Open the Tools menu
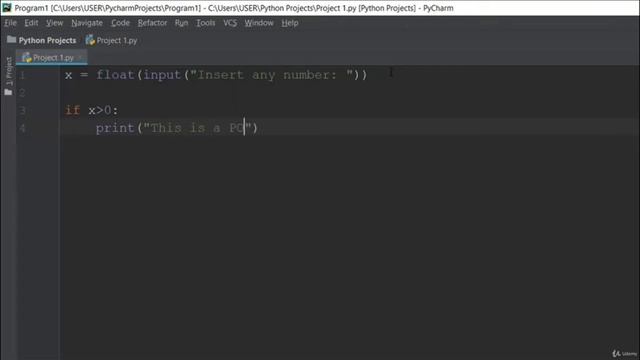This screenshot has height=360, width=640. coord(206,23)
